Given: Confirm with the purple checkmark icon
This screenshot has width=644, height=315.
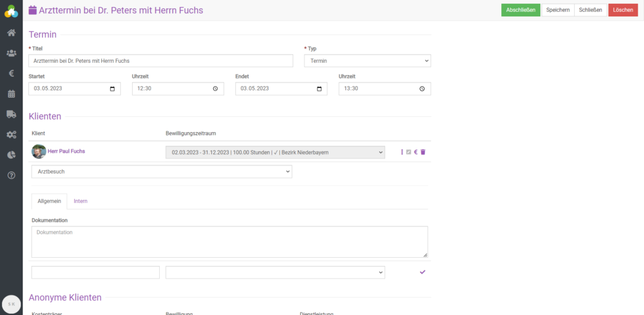Looking at the screenshot, I should (423, 272).
